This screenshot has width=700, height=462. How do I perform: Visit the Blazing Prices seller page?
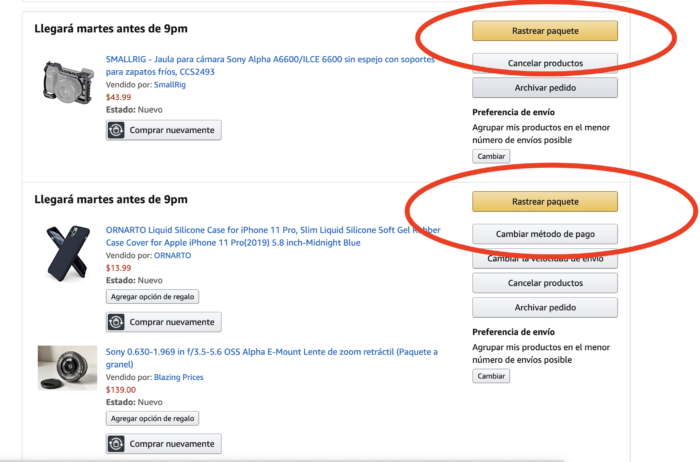click(x=179, y=377)
